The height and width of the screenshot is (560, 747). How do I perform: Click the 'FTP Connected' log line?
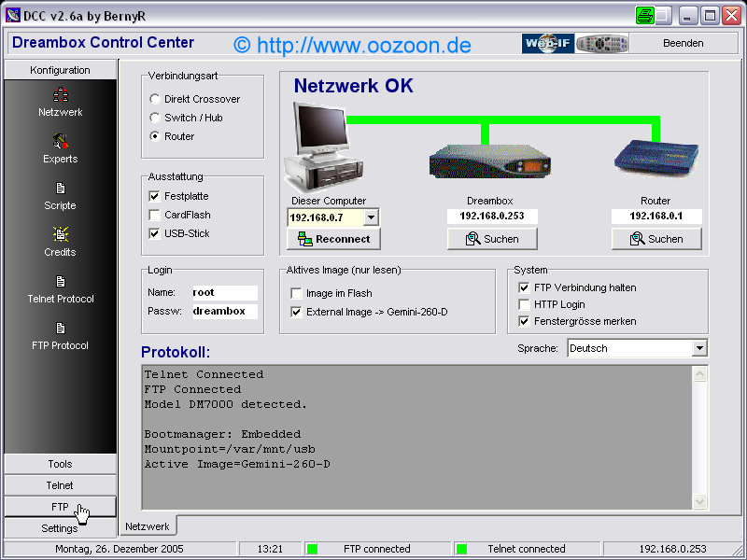192,389
